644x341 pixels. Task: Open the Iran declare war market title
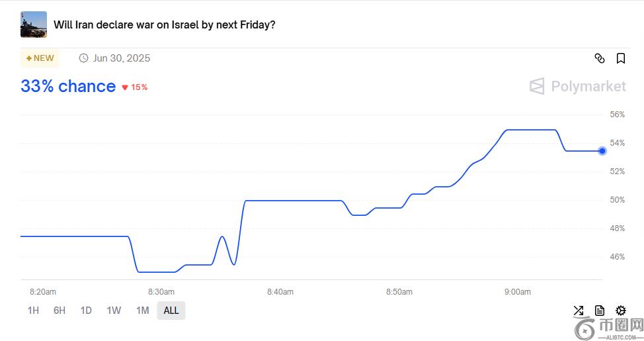tap(164, 25)
